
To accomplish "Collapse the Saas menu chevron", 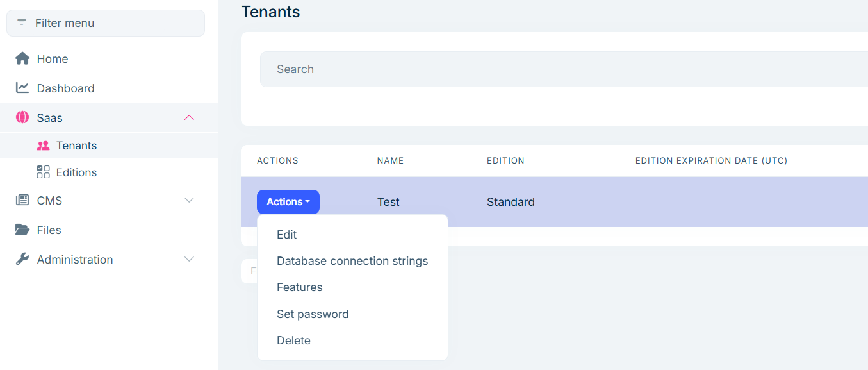I will point(189,117).
